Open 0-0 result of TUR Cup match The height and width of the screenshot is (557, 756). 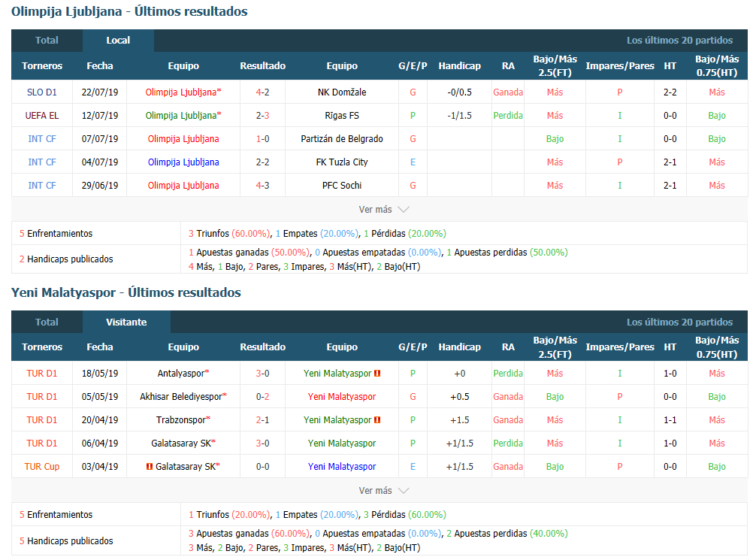pos(263,466)
